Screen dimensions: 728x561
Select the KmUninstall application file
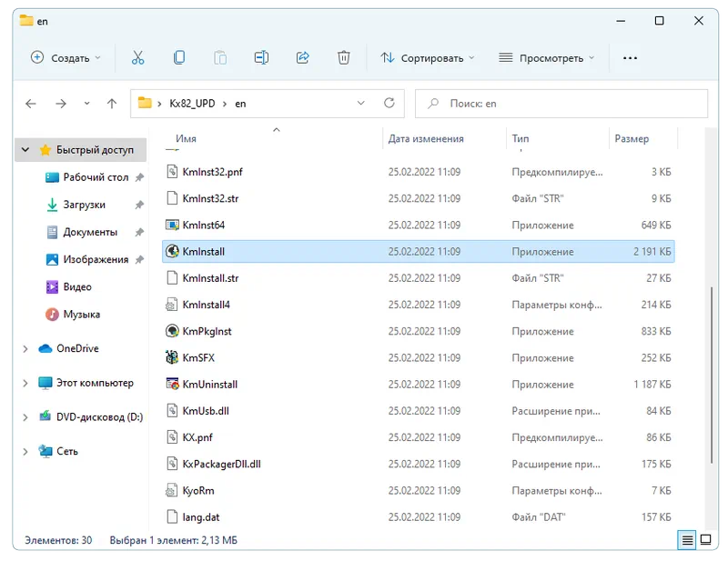[209, 385]
